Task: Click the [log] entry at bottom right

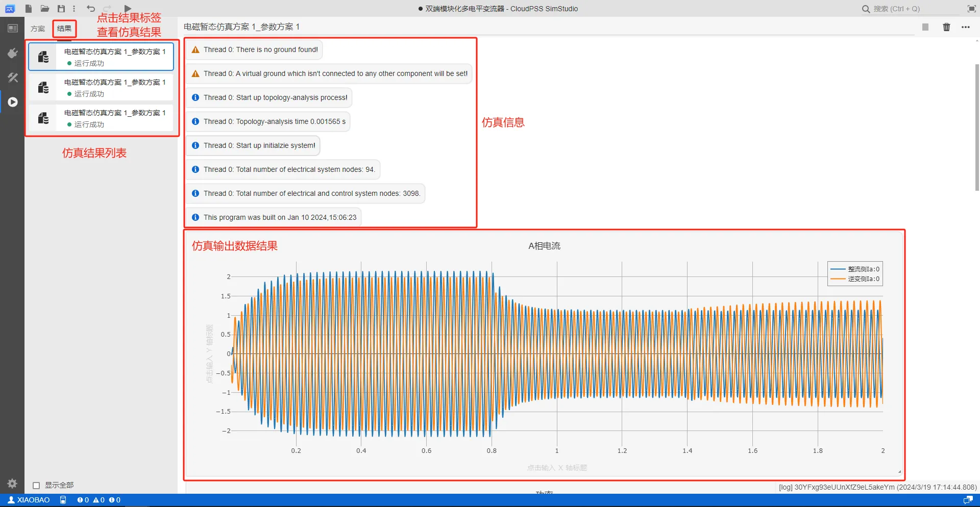Action: pyautogui.click(x=877, y=487)
